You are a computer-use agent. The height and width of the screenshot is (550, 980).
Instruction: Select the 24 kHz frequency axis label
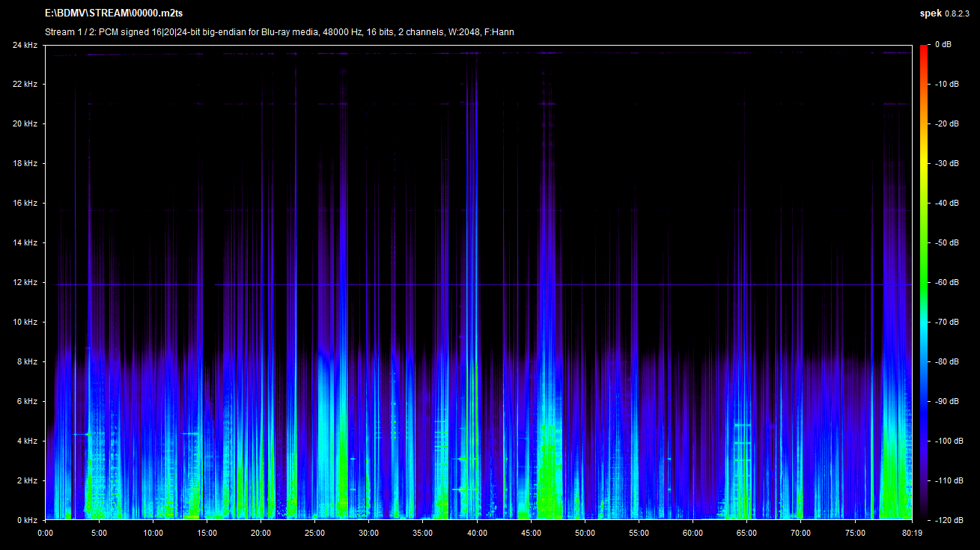tap(25, 45)
